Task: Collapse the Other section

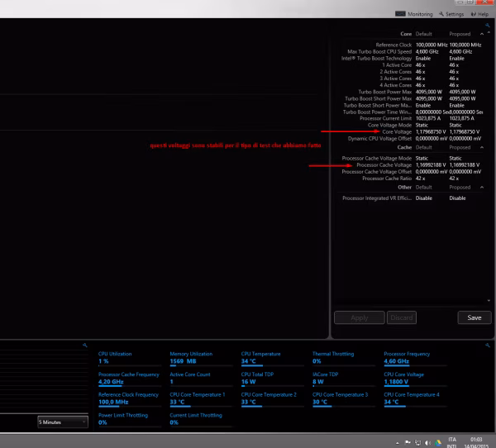Action: pyautogui.click(x=482, y=188)
